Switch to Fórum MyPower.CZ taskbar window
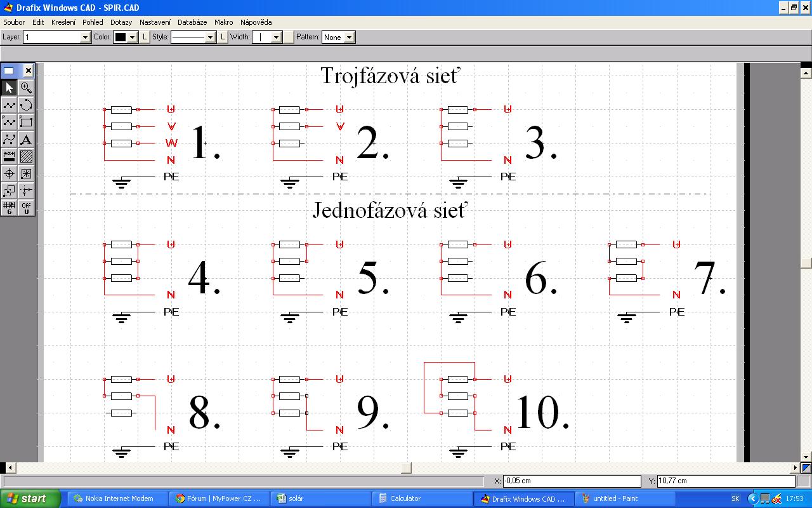This screenshot has height=508, width=812. 219,498
